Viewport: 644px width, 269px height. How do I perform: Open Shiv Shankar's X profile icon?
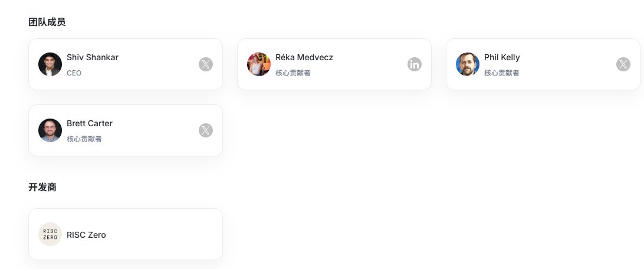point(205,64)
